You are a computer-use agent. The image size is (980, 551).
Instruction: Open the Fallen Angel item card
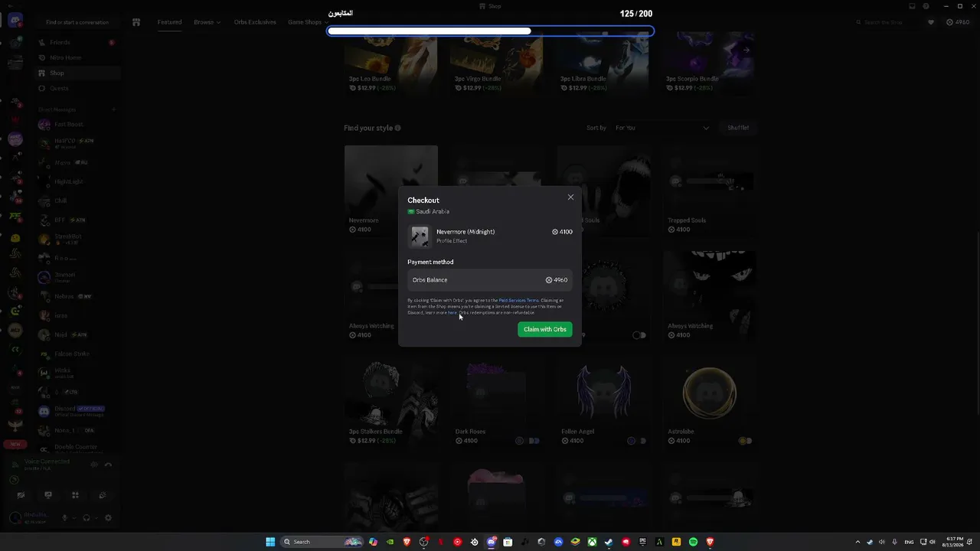pos(603,401)
